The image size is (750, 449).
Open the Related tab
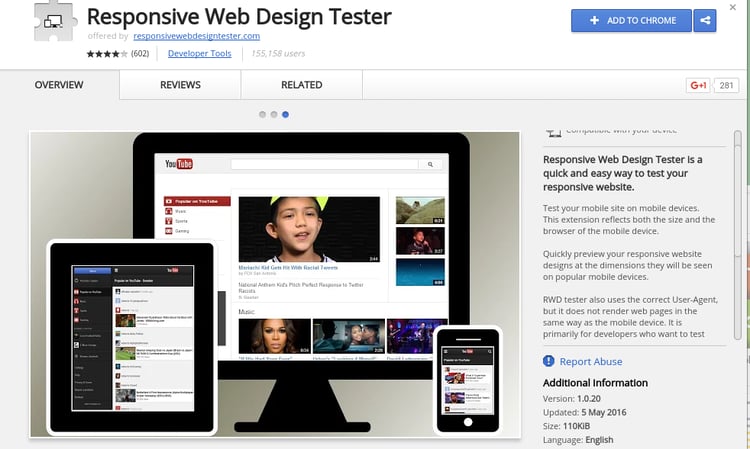[x=301, y=86]
